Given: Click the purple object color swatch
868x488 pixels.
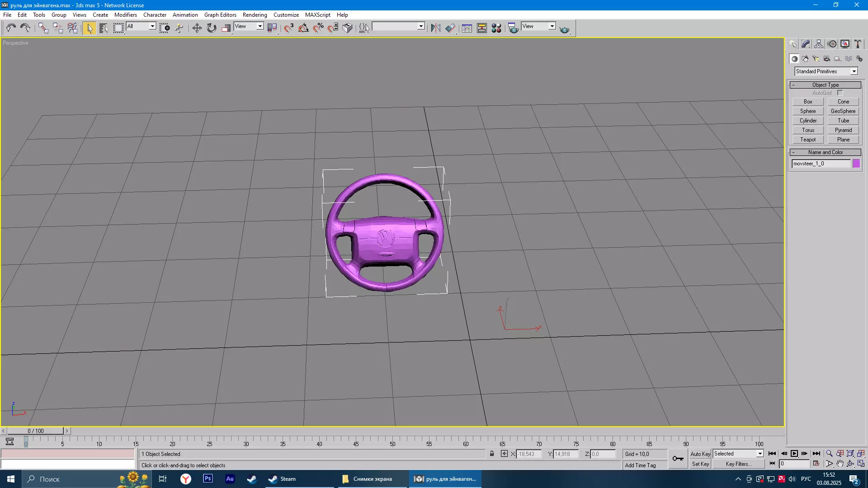Looking at the screenshot, I should click(856, 164).
